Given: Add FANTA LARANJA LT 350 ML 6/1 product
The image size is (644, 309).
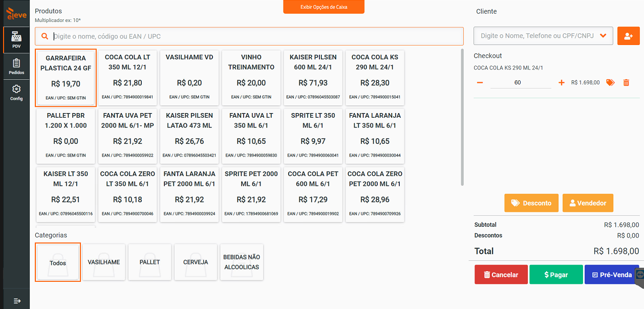Looking at the screenshot, I should pos(375,136).
